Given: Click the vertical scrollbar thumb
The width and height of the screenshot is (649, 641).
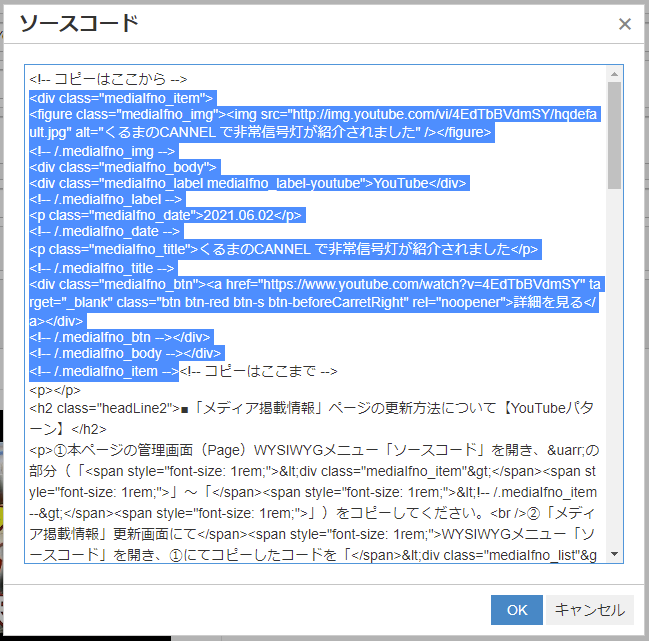Looking at the screenshot, I should coord(614,135).
